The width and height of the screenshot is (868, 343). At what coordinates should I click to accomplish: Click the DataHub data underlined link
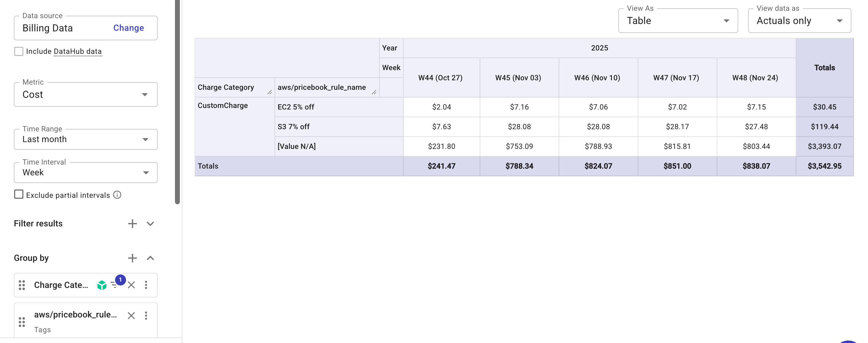(x=77, y=51)
